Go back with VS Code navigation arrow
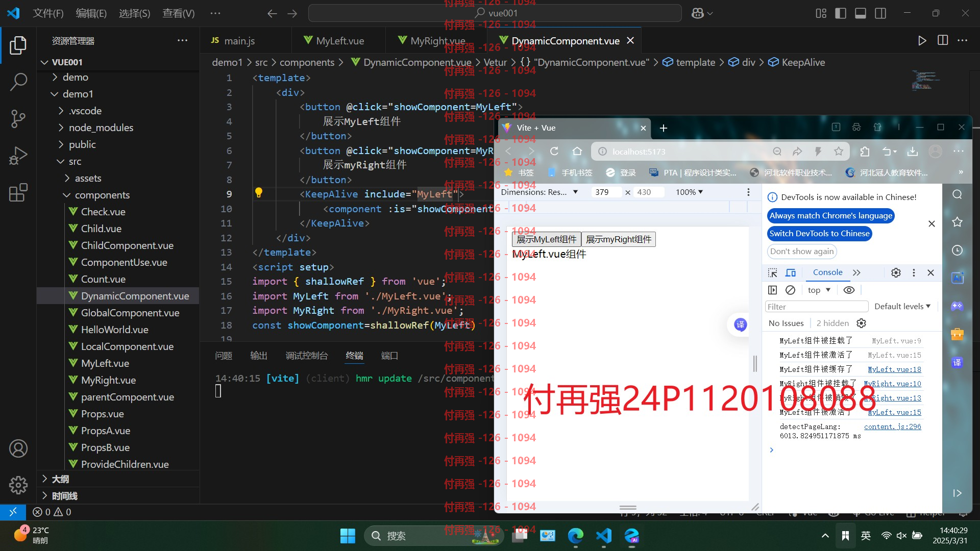This screenshot has width=980, height=551. pyautogui.click(x=272, y=13)
